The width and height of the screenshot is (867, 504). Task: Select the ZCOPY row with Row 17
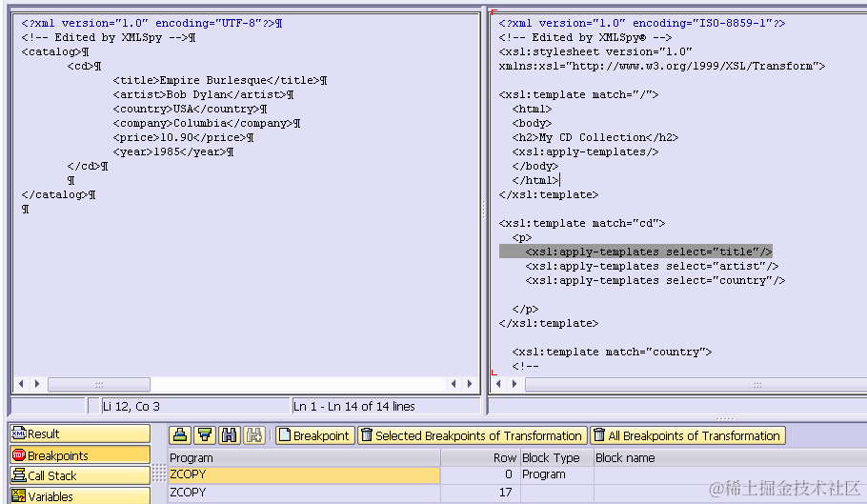pos(304,492)
